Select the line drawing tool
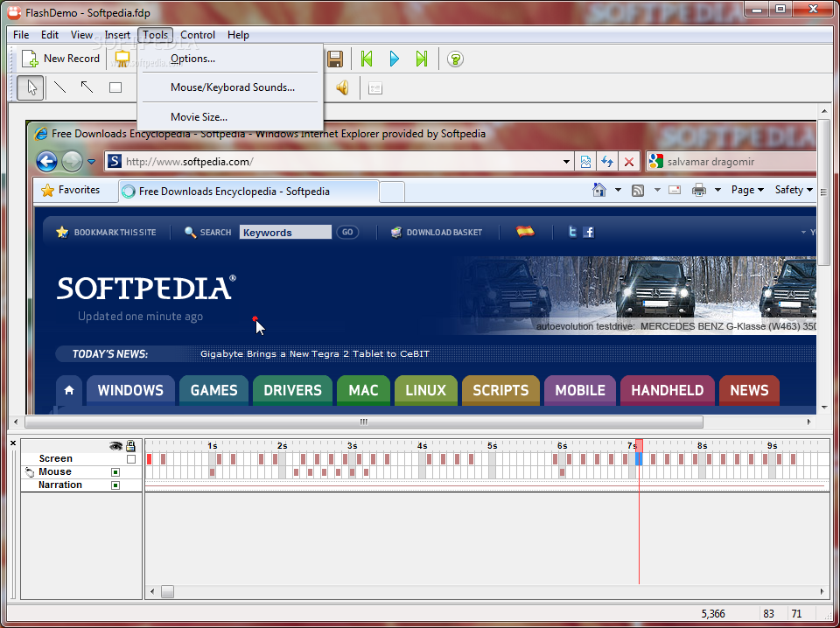Screen dimensions: 840x628 (x=60, y=87)
